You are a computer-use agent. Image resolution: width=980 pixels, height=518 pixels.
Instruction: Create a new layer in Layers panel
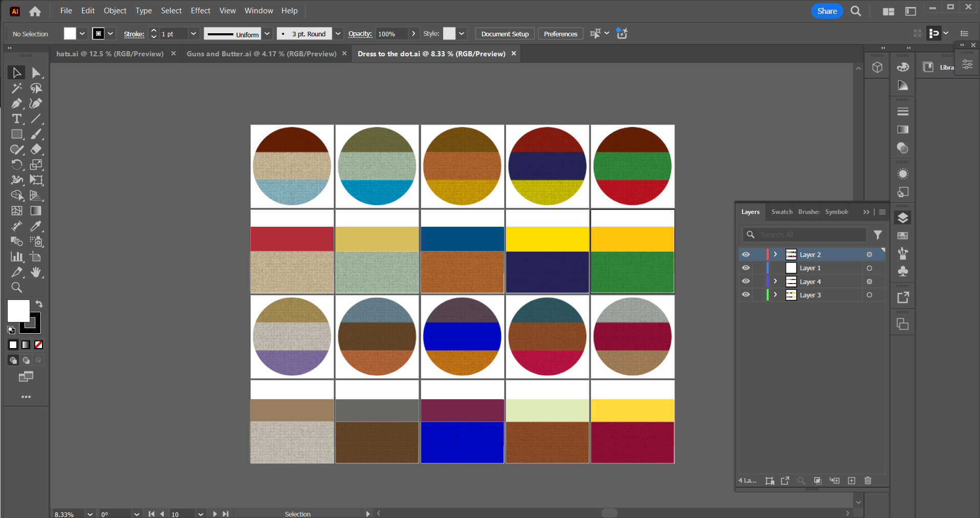click(x=852, y=481)
